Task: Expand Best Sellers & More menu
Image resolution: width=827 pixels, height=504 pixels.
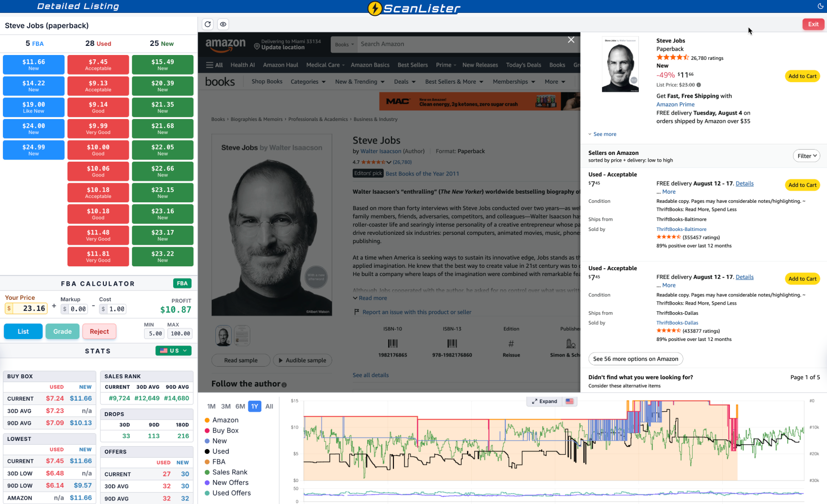Action: click(x=454, y=82)
